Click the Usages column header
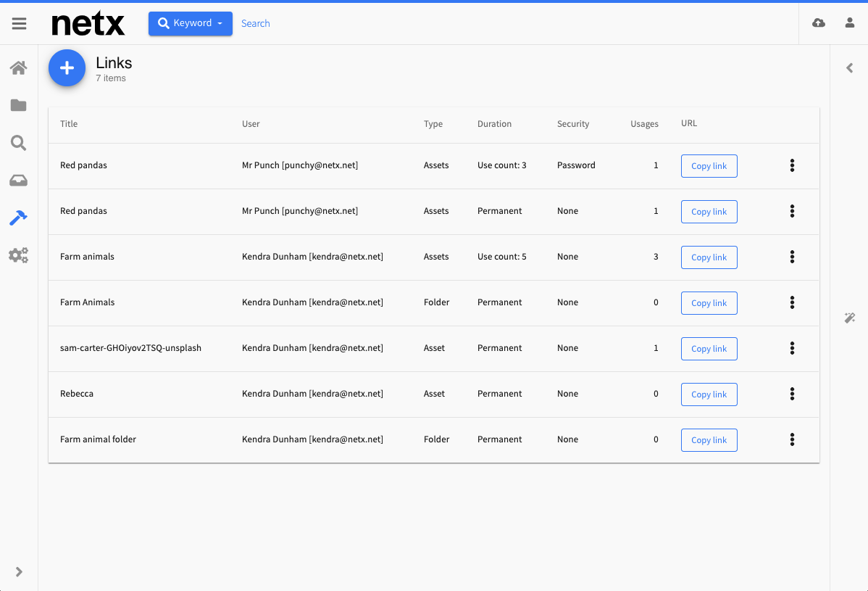The image size is (868, 591). point(644,123)
